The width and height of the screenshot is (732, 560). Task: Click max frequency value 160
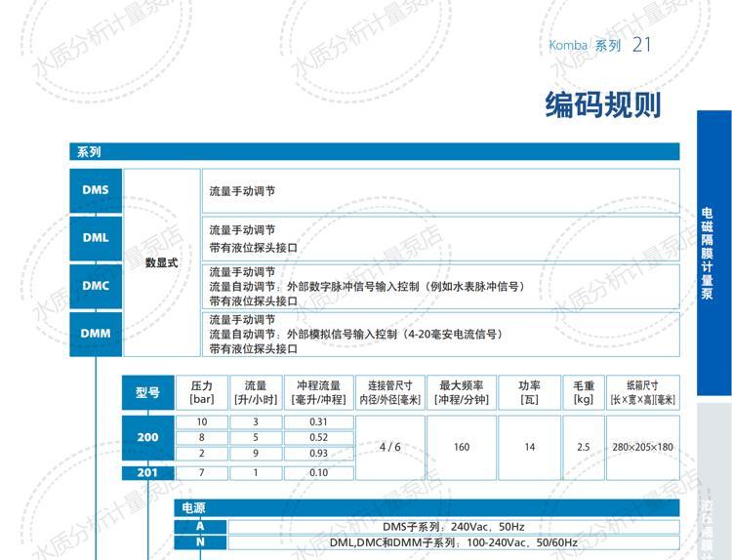point(462,447)
